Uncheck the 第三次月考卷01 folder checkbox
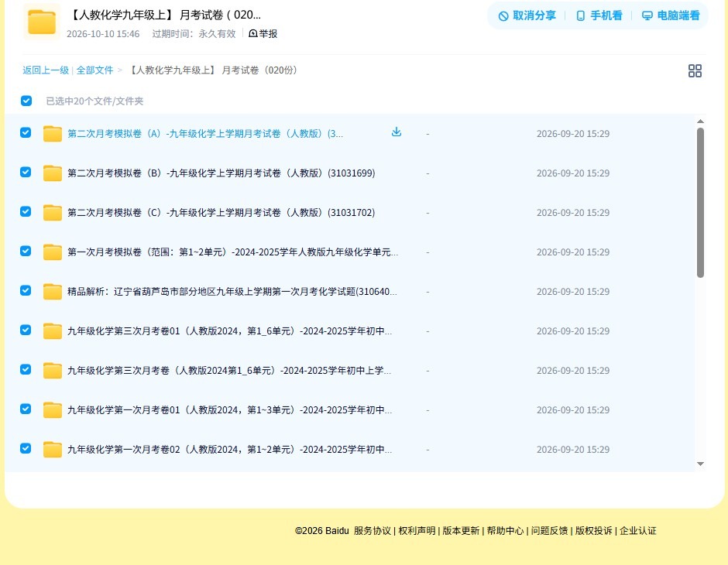This screenshot has height=565, width=728. pos(26,330)
